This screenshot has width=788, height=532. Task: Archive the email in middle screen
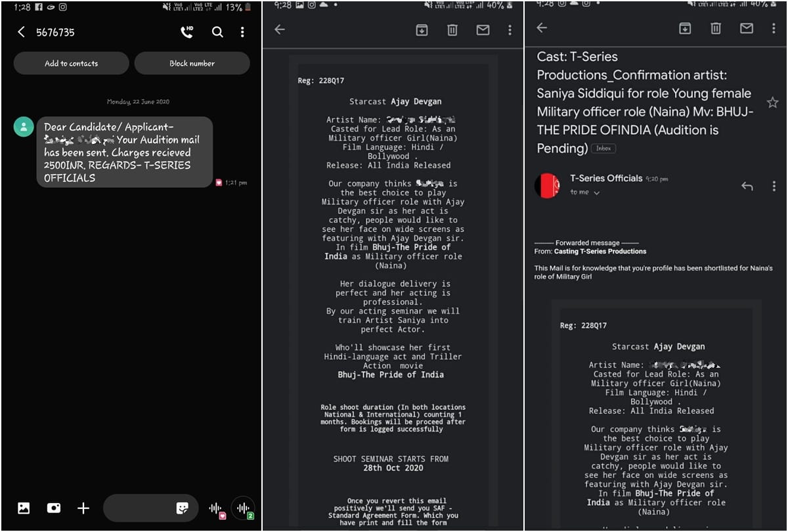pos(422,30)
